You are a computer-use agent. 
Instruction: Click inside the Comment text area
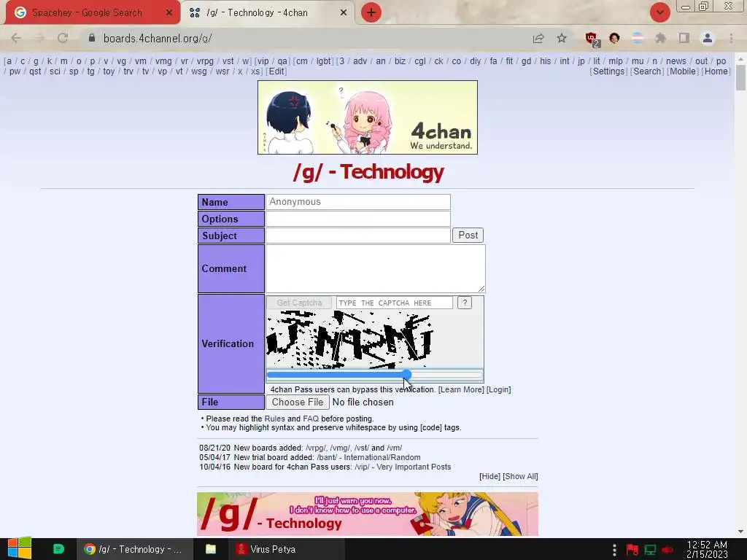point(376,268)
